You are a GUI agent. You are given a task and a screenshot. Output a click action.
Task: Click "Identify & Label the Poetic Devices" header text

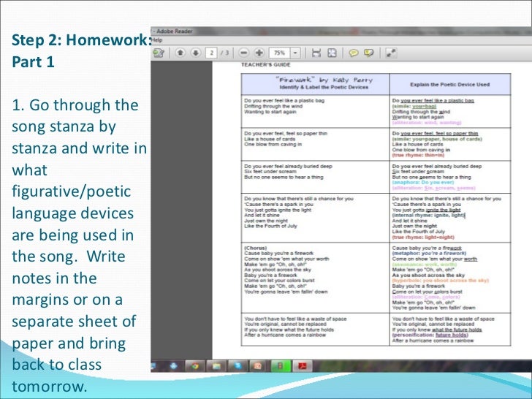pos(324,87)
